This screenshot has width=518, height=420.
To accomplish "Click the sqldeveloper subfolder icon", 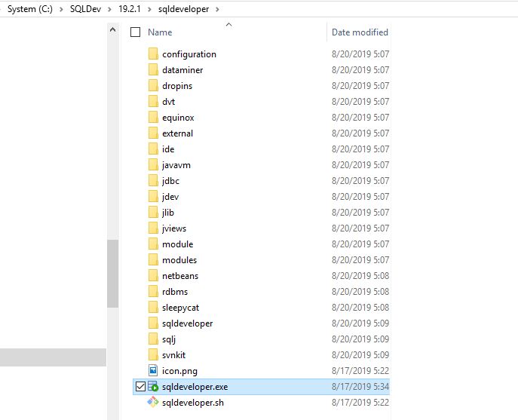I will pos(153,323).
